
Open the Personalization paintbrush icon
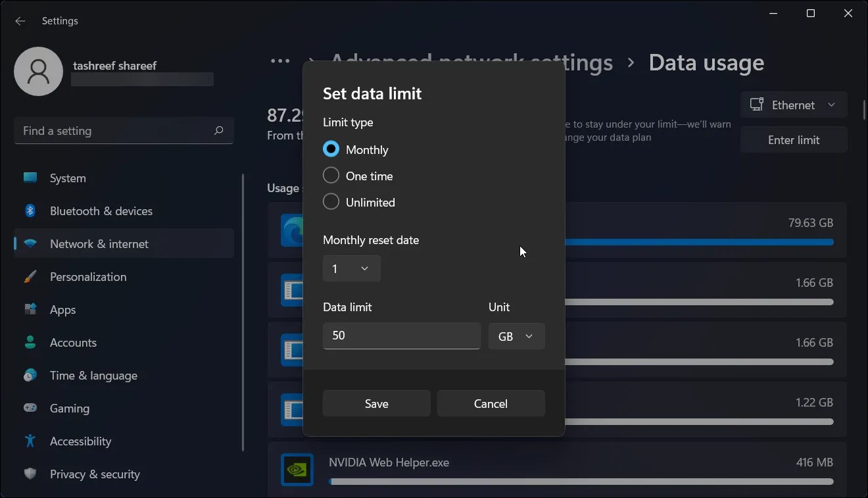[30, 276]
